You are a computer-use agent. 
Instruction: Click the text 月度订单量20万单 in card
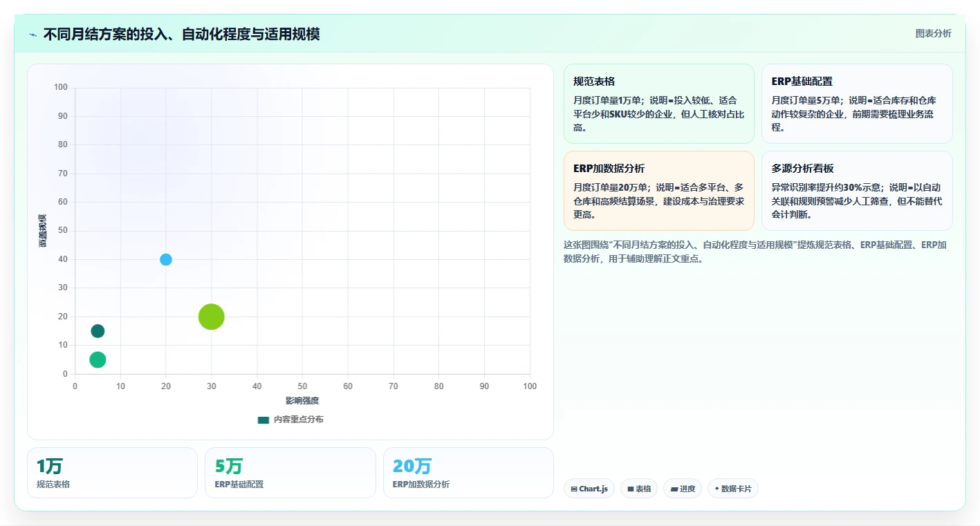[611, 187]
